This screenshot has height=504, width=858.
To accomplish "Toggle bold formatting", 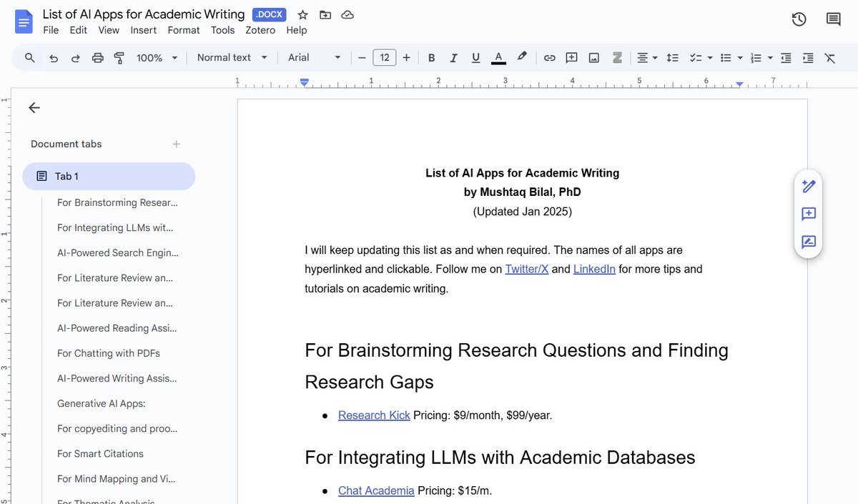I will 431,58.
